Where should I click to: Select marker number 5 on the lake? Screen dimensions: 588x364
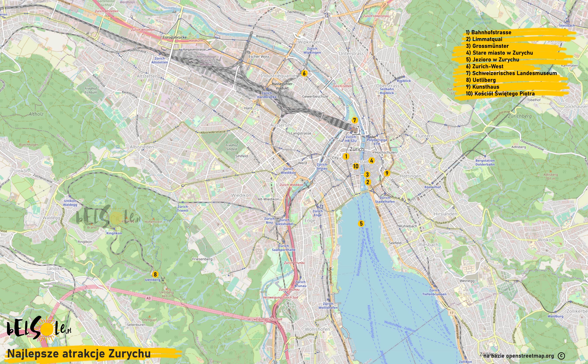pyautogui.click(x=361, y=224)
